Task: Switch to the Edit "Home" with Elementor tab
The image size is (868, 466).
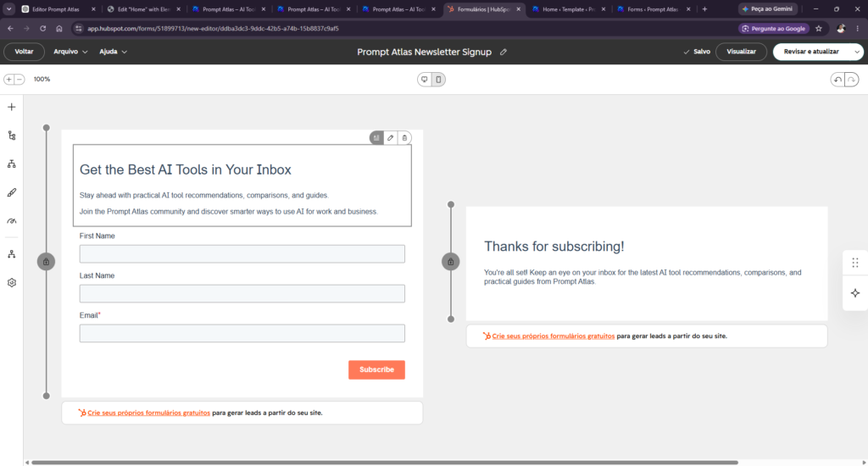Action: pos(142,8)
